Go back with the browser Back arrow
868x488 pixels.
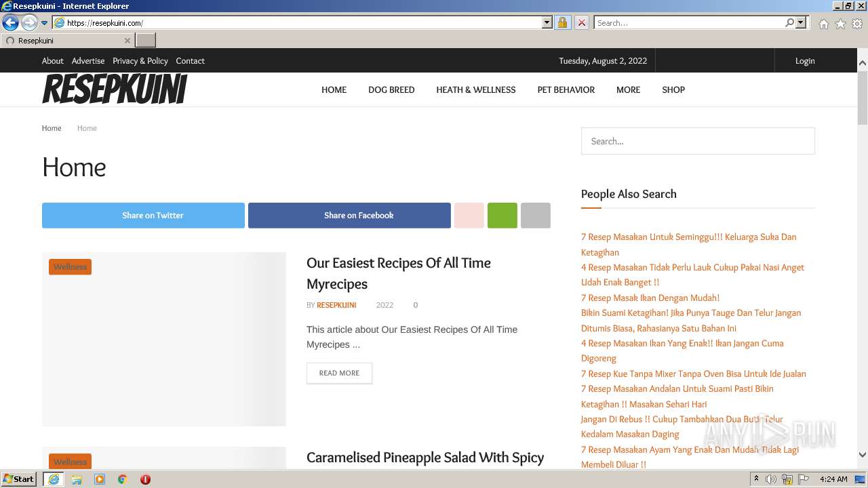click(10, 23)
